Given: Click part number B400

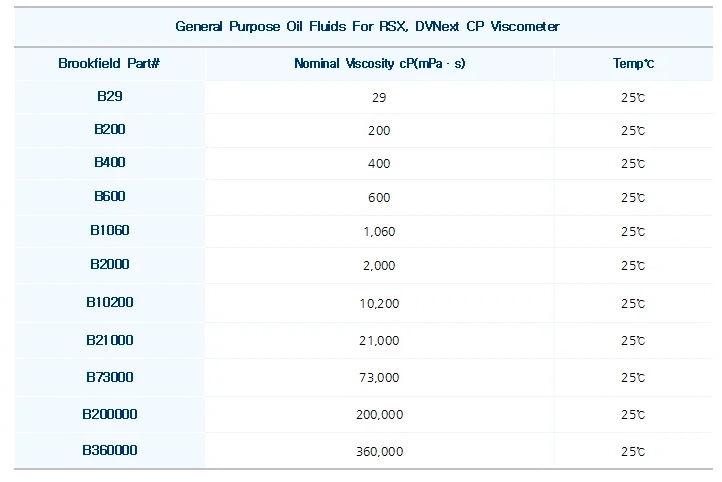Looking at the screenshot, I should (x=109, y=162).
